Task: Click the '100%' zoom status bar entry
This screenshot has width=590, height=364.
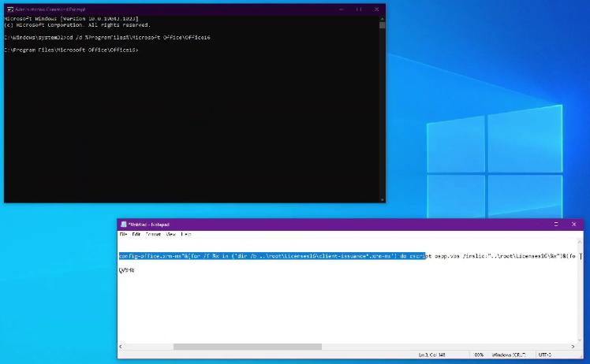Action: 478,355
